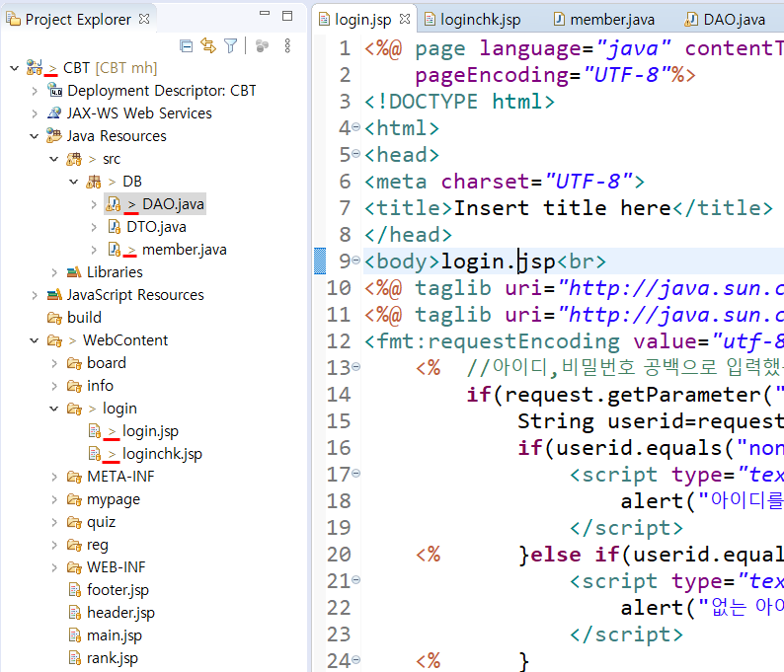Click the DTO.java file icon

(x=114, y=227)
